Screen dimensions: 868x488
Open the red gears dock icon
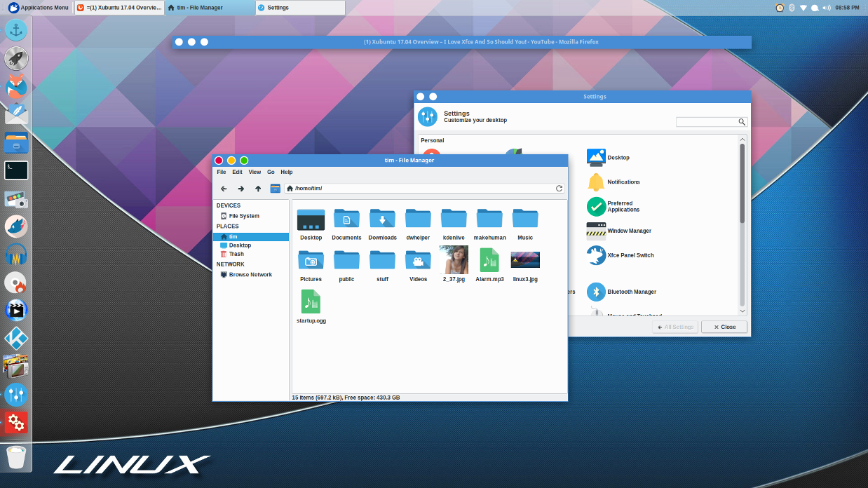(x=16, y=422)
